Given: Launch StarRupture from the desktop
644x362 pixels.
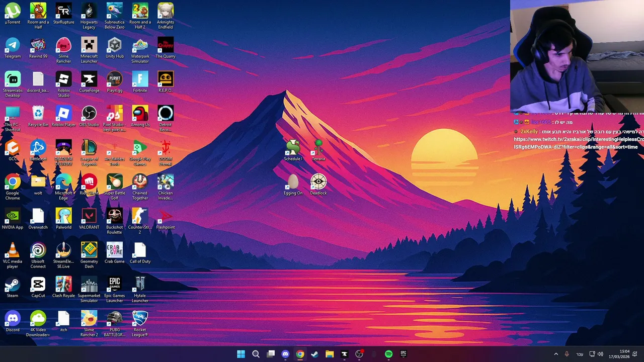Looking at the screenshot, I should pyautogui.click(x=63, y=14).
